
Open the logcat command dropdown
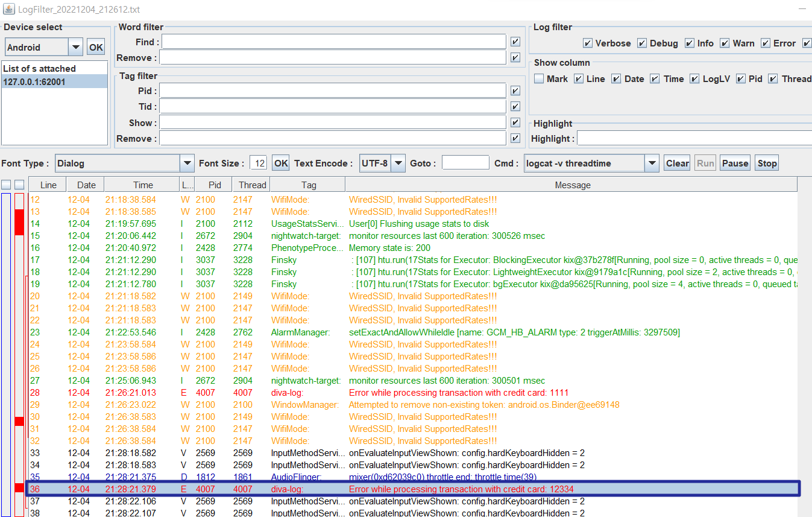pos(652,163)
